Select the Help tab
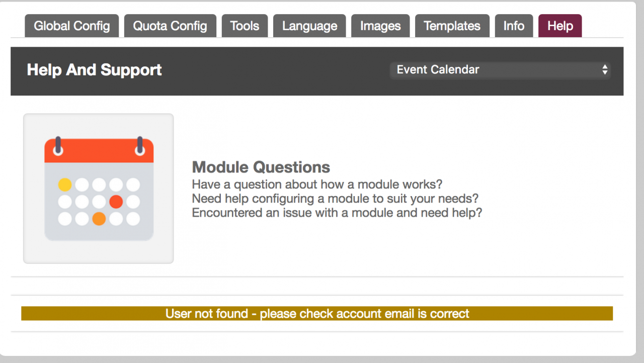This screenshot has width=644, height=363. (x=560, y=26)
